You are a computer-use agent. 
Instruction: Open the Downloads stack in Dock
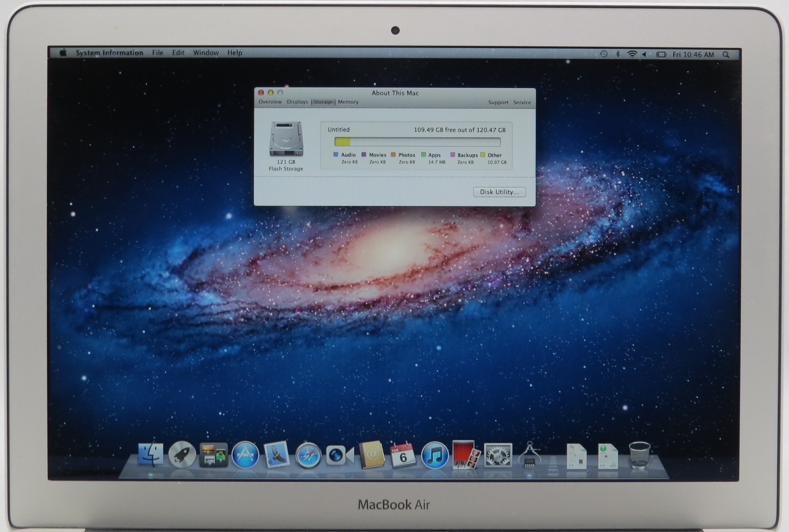[608, 456]
